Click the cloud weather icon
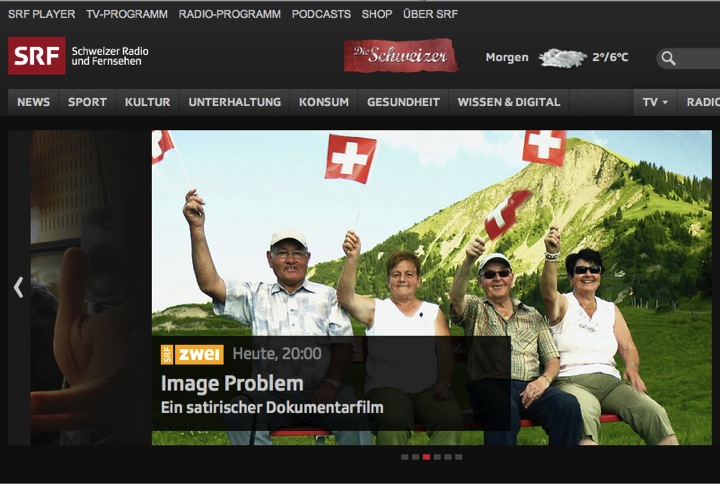Screen dimensions: 720x484 pyautogui.click(x=562, y=58)
